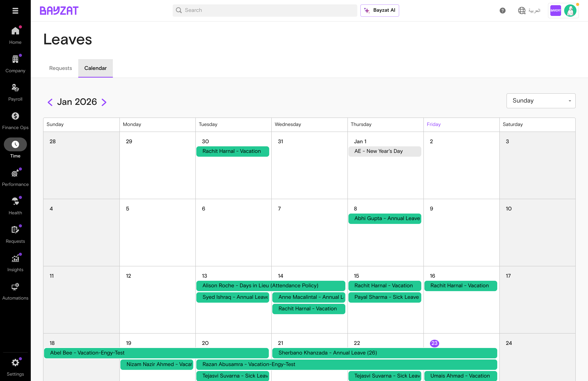Open Finance Ops module
Screen dimensions: 588x381
click(x=15, y=120)
